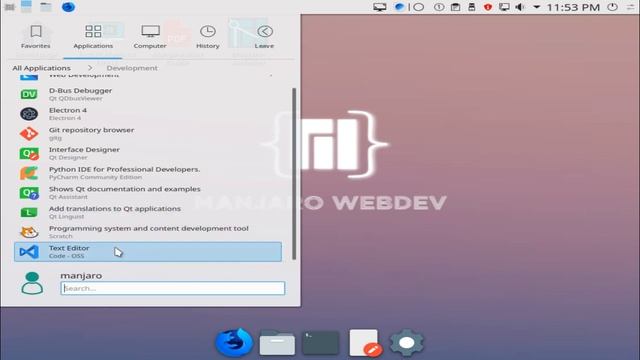Click the blue round panel icon
Viewport: 640px width, 360px height.
pos(68,7)
